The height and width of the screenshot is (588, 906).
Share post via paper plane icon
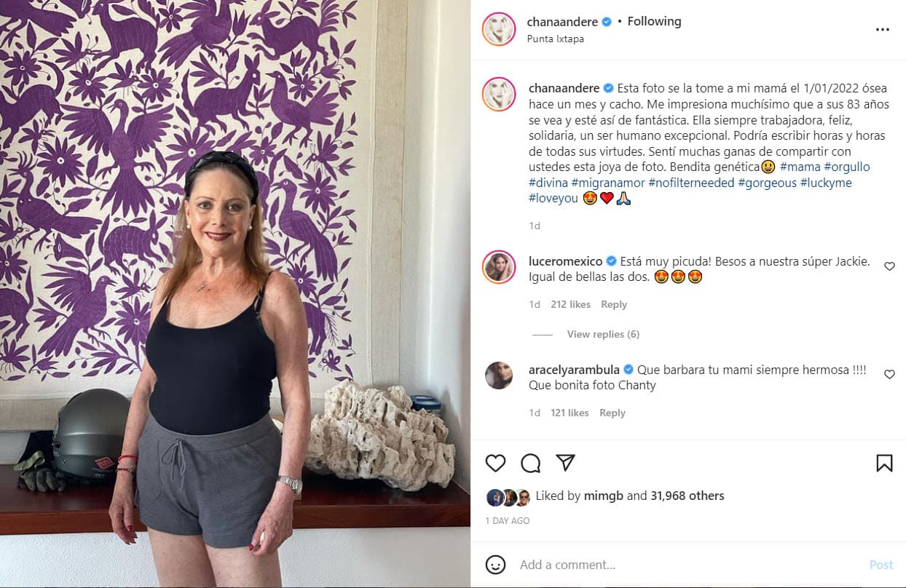click(x=566, y=463)
